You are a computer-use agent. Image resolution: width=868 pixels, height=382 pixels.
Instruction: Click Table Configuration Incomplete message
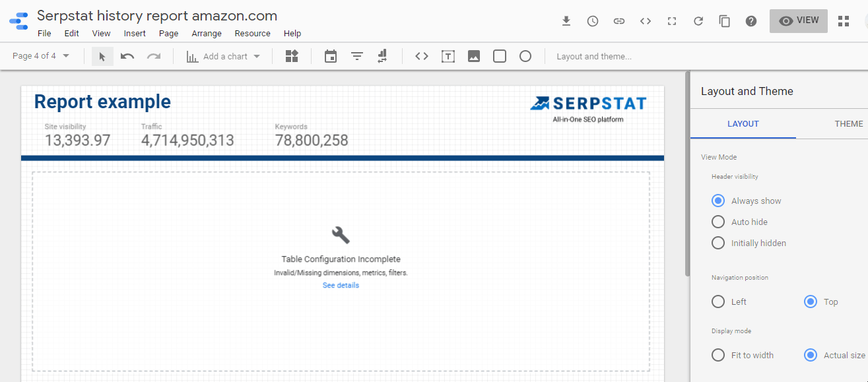tap(341, 259)
